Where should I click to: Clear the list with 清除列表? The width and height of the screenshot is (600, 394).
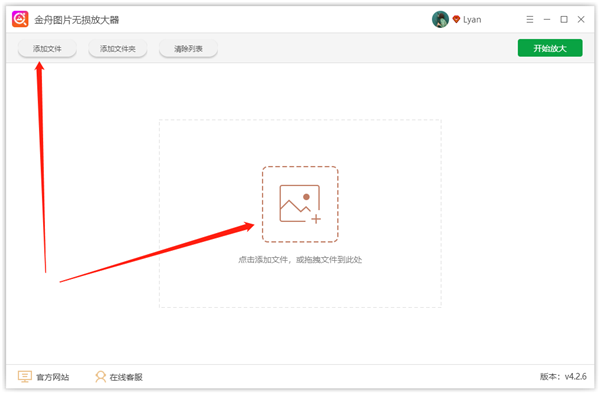[x=188, y=49]
